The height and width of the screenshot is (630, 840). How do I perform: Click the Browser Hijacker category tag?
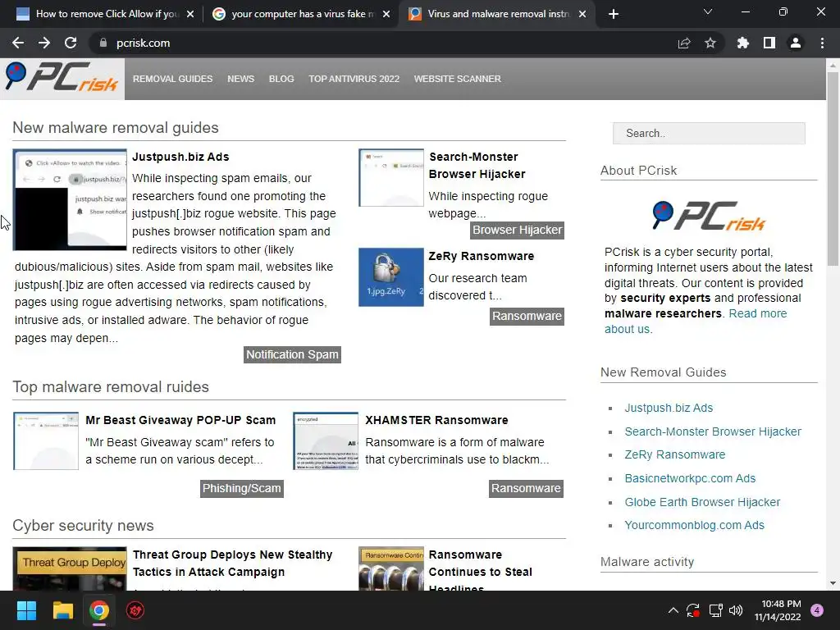[517, 230]
